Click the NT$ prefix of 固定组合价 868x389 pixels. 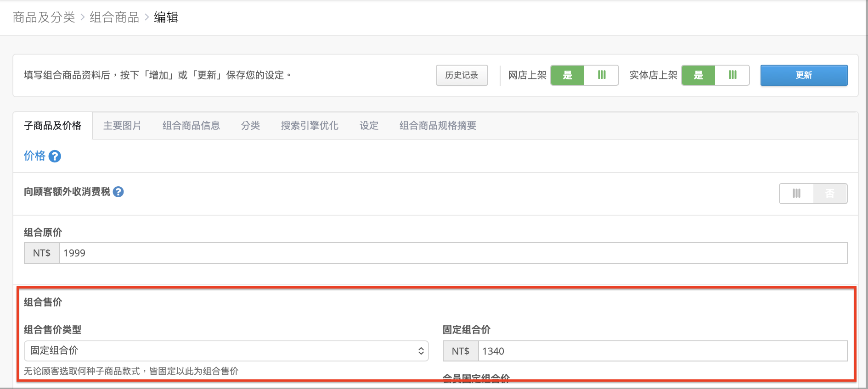[x=461, y=351]
